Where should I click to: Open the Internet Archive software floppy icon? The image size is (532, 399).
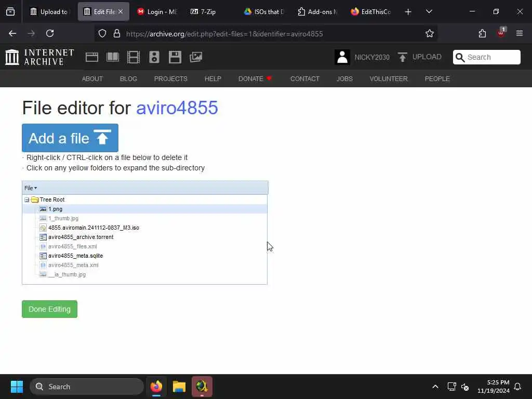point(175,57)
